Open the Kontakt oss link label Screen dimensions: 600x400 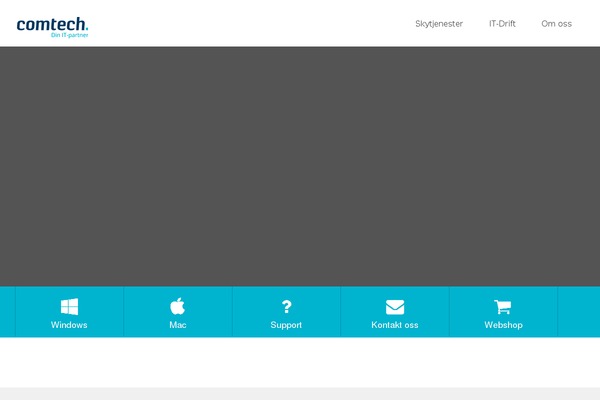pos(395,325)
